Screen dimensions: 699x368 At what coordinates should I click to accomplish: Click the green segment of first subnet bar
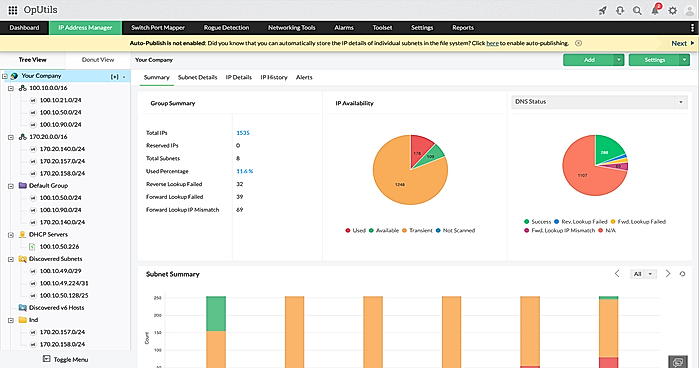pos(216,314)
